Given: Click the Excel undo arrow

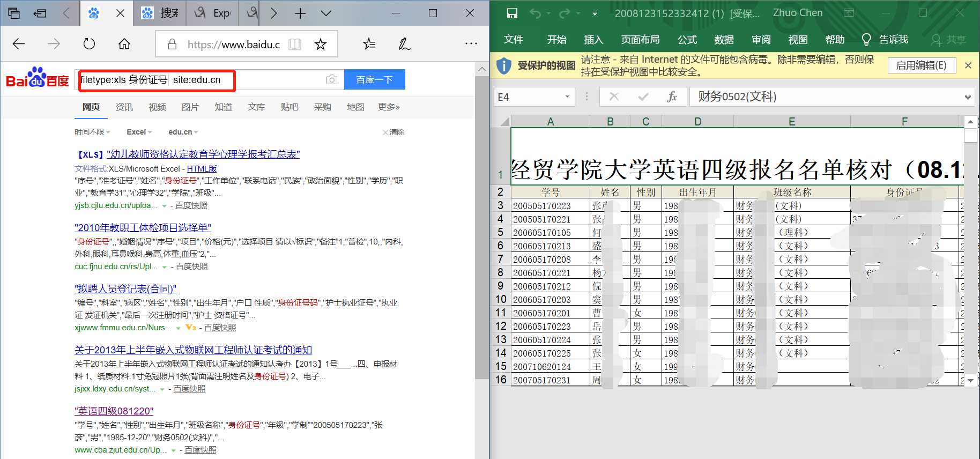Looking at the screenshot, I should click(535, 13).
